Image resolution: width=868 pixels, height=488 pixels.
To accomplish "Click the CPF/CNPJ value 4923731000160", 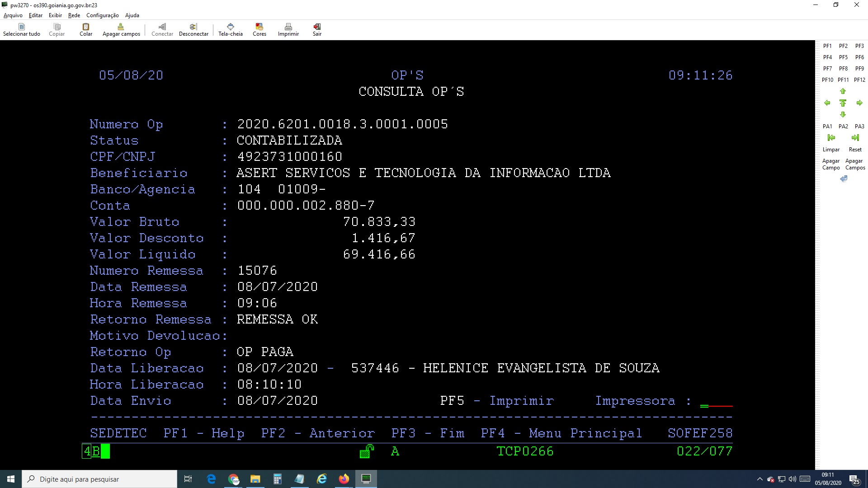I will [289, 157].
